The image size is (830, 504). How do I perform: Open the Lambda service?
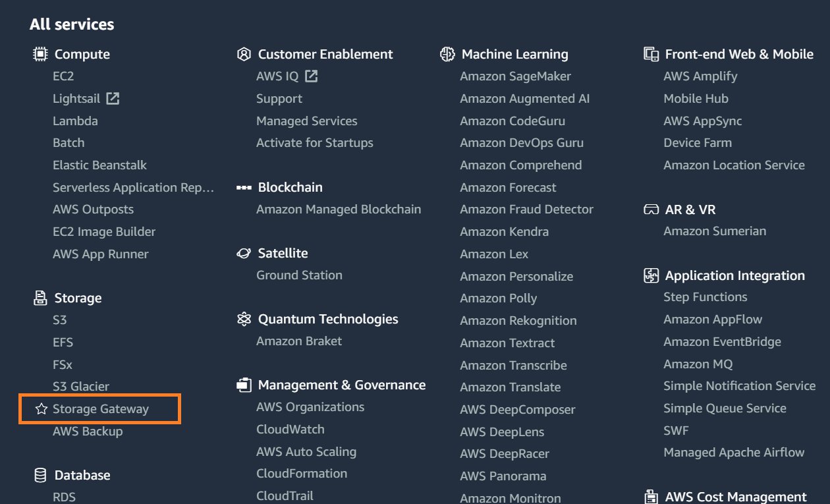tap(75, 121)
